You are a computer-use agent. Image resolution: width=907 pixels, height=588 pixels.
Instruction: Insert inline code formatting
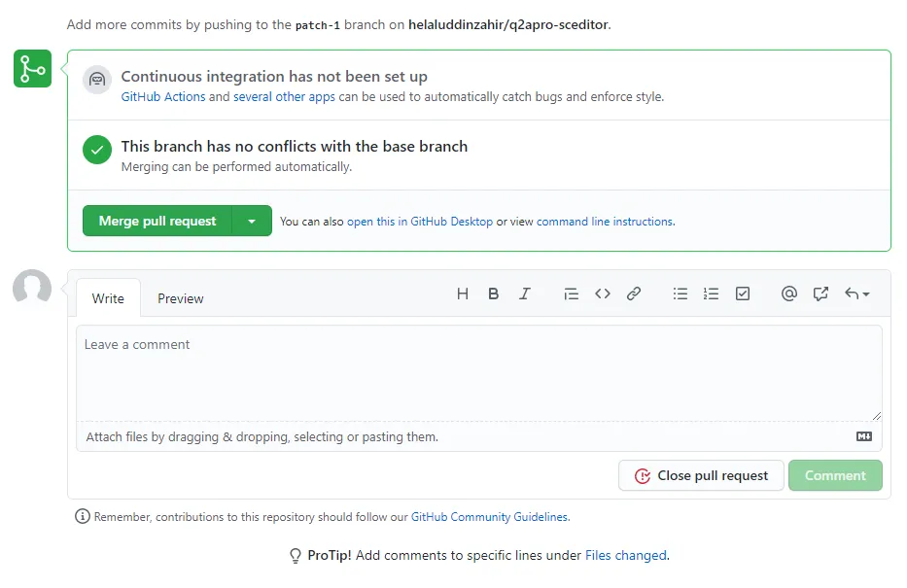(603, 294)
